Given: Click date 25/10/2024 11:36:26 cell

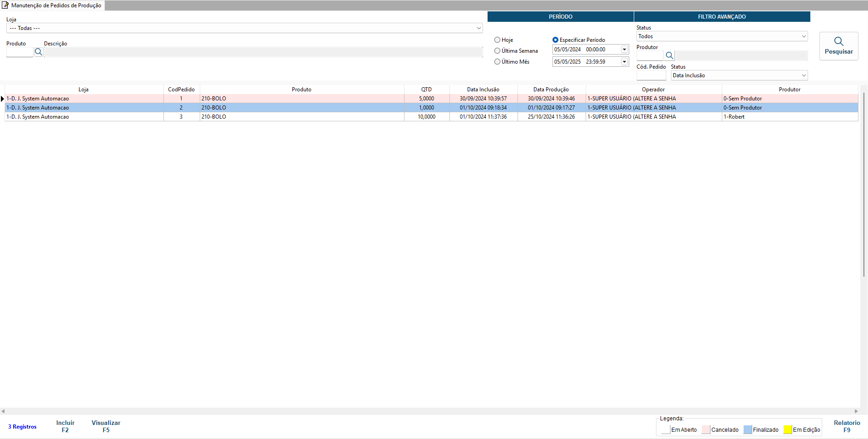Looking at the screenshot, I should pos(552,117).
